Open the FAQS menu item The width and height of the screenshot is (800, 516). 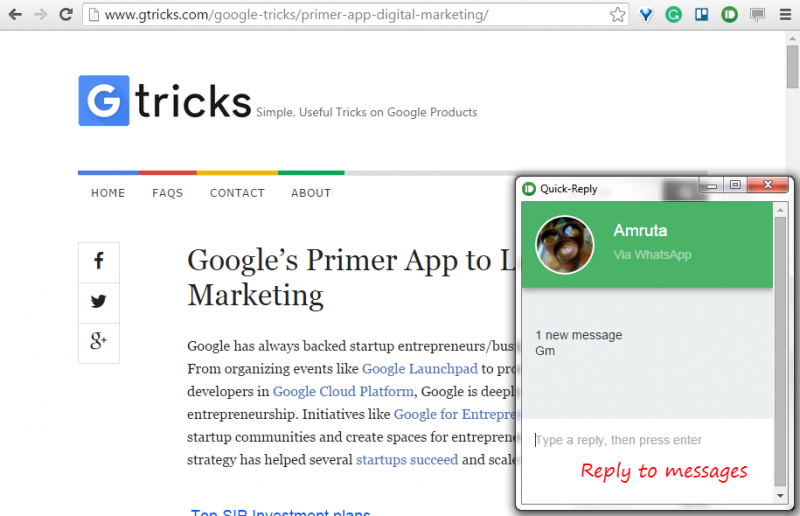click(x=167, y=193)
